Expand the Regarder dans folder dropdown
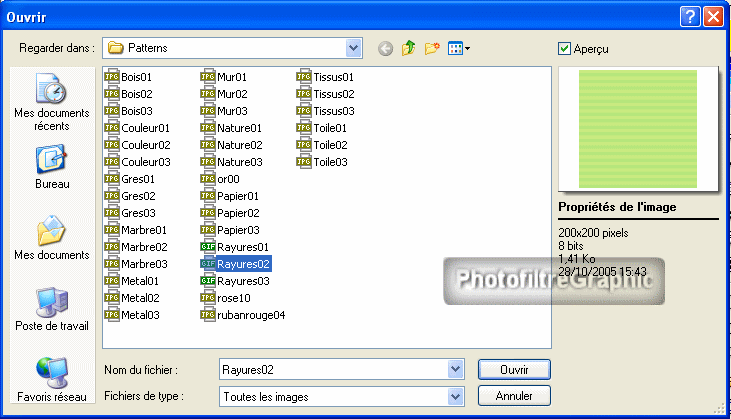The width and height of the screenshot is (731, 419). 353,48
